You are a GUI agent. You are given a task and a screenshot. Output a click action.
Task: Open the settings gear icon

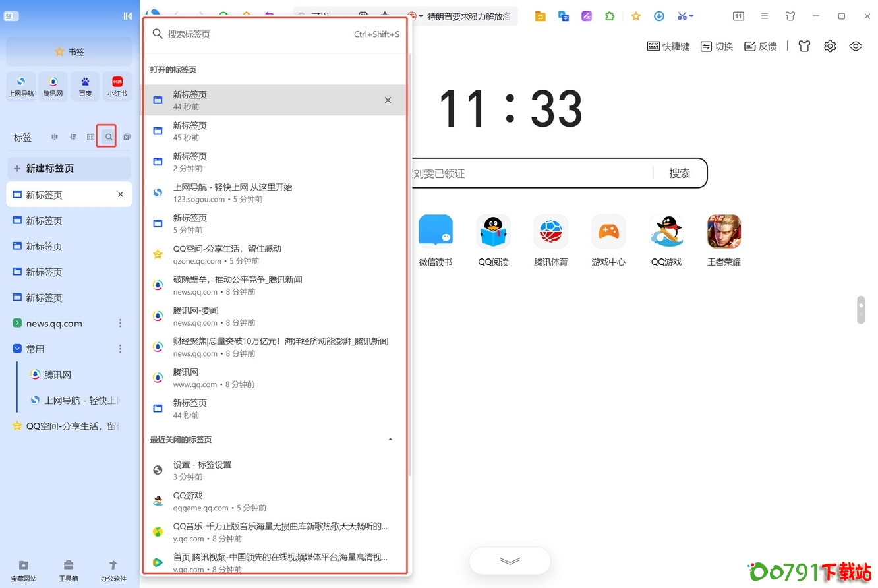830,45
